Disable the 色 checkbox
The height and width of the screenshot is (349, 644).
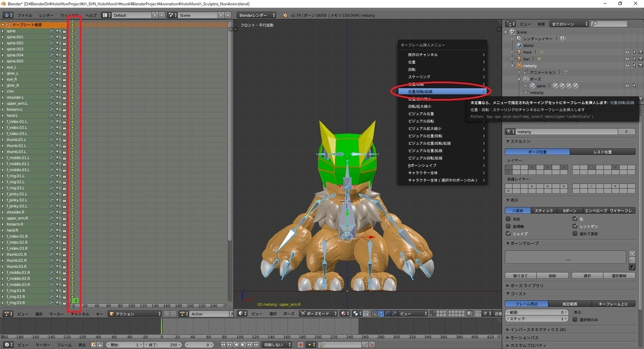point(575,219)
